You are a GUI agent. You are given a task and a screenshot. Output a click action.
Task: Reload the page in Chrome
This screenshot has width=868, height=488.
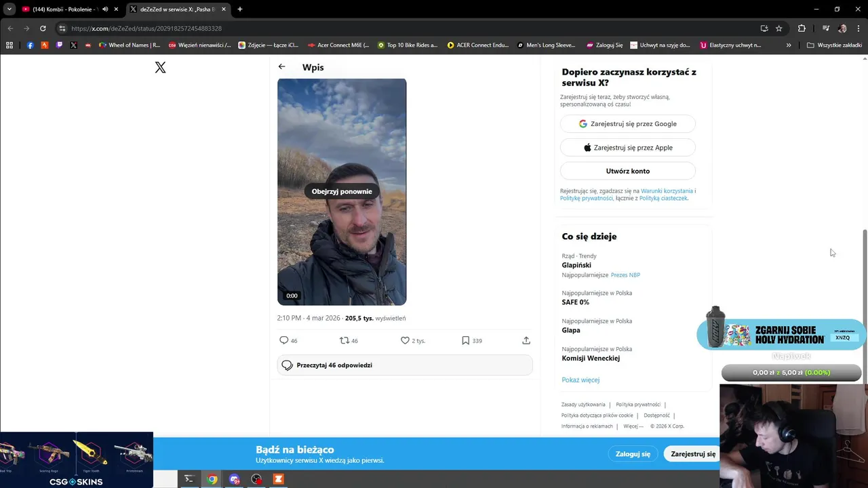(43, 28)
